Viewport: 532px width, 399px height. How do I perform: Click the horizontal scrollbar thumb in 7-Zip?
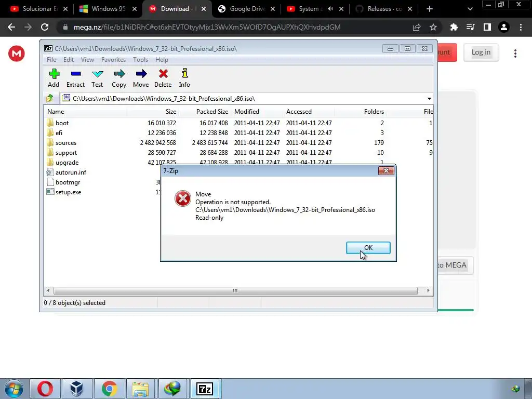(x=235, y=290)
